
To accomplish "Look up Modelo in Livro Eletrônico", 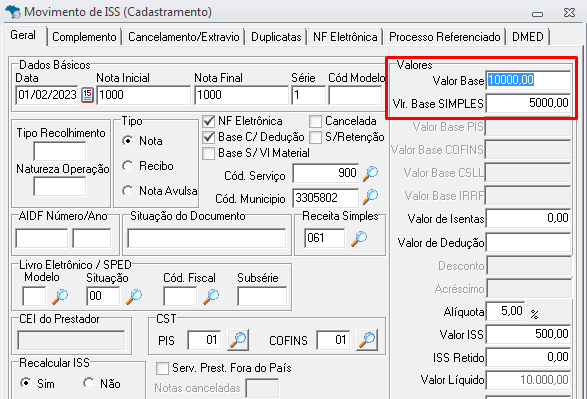I will point(60,296).
